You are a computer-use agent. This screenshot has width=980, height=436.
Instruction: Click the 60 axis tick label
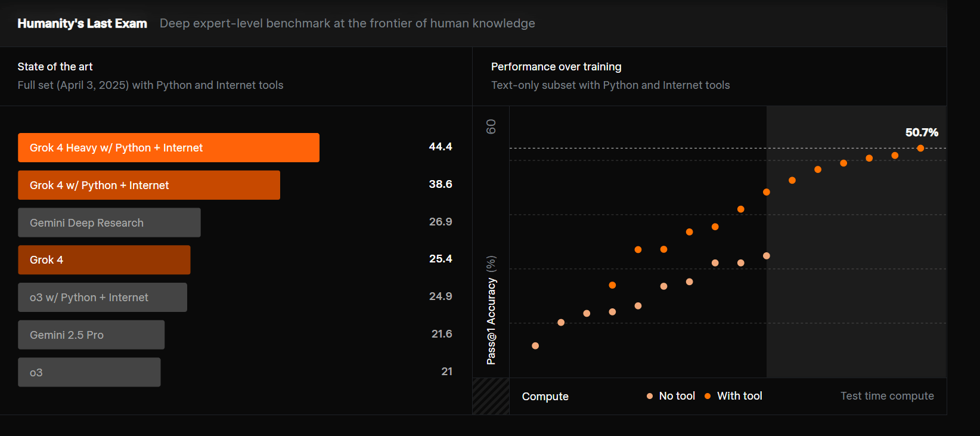click(491, 126)
